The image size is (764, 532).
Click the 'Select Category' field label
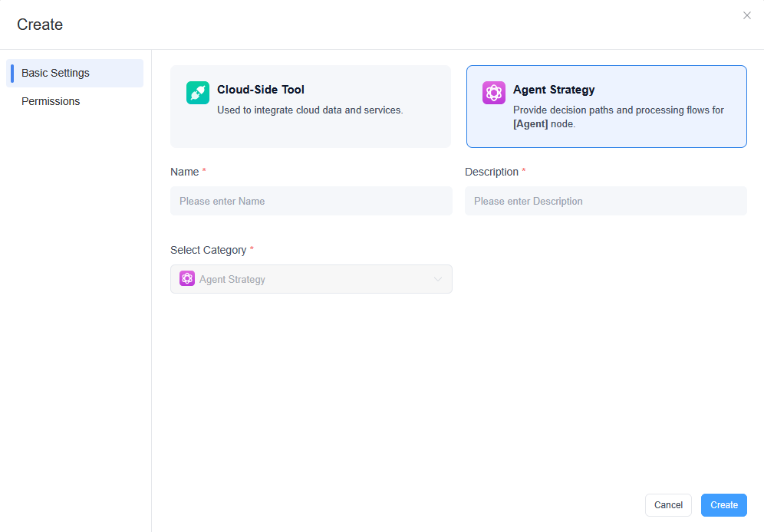pos(208,250)
